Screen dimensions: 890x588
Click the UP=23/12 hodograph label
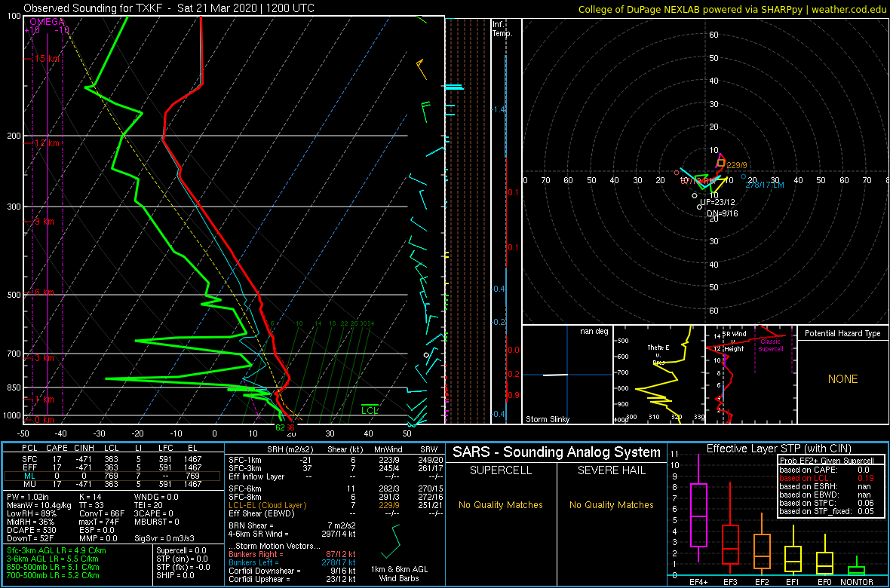717,202
